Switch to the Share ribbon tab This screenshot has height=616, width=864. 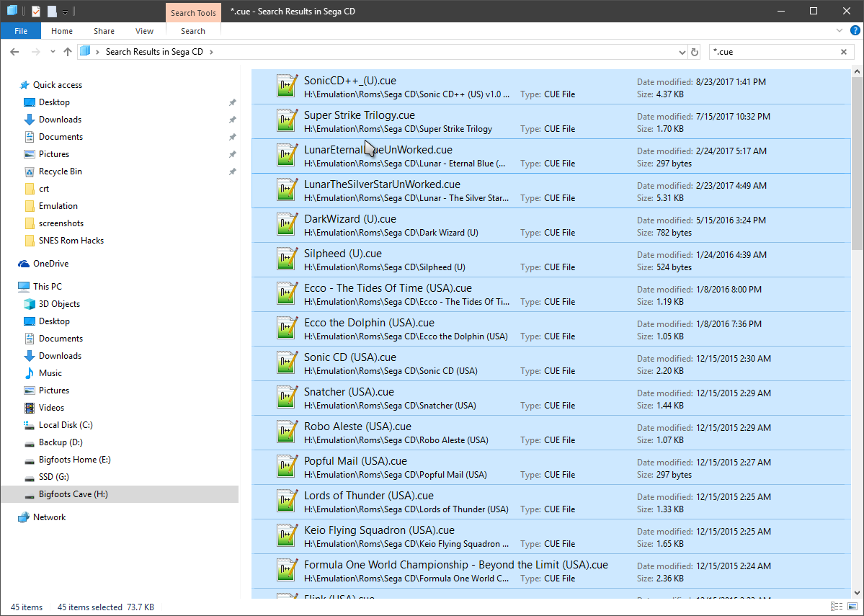click(x=104, y=31)
